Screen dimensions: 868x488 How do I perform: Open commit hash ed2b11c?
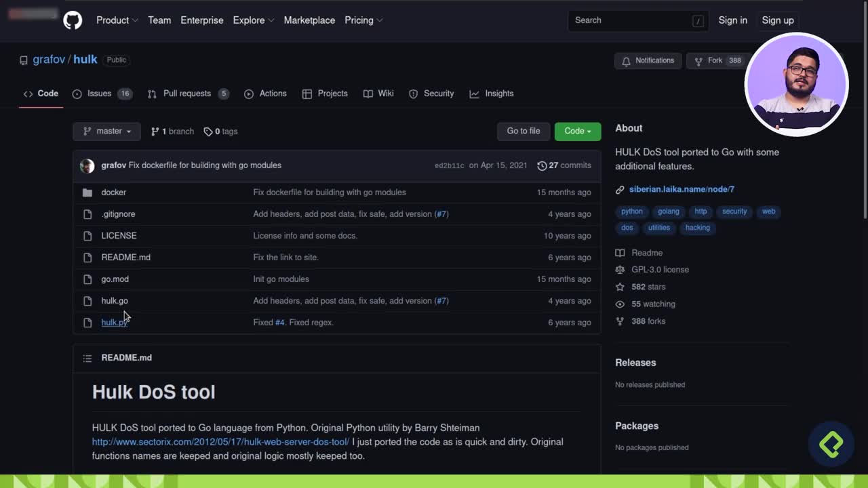[450, 166]
